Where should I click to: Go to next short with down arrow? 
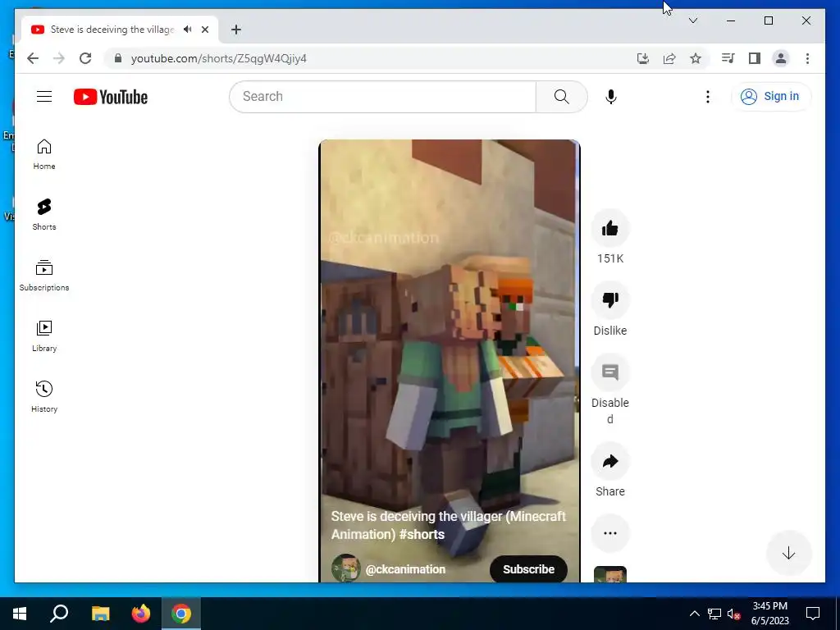coord(788,554)
